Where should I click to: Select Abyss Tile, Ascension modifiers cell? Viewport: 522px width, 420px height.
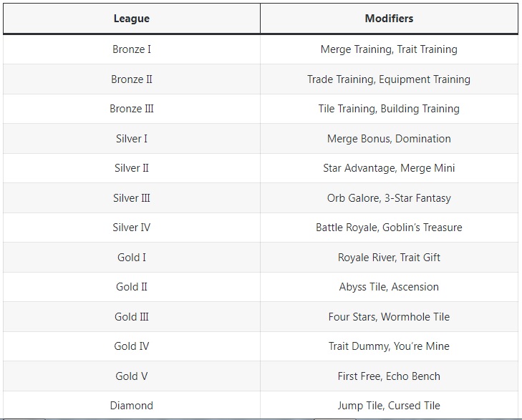click(x=389, y=287)
